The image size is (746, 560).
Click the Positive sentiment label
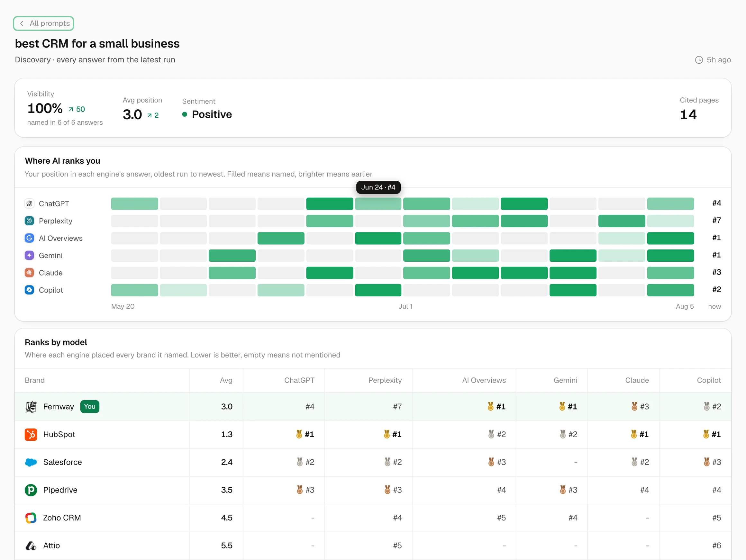212,114
